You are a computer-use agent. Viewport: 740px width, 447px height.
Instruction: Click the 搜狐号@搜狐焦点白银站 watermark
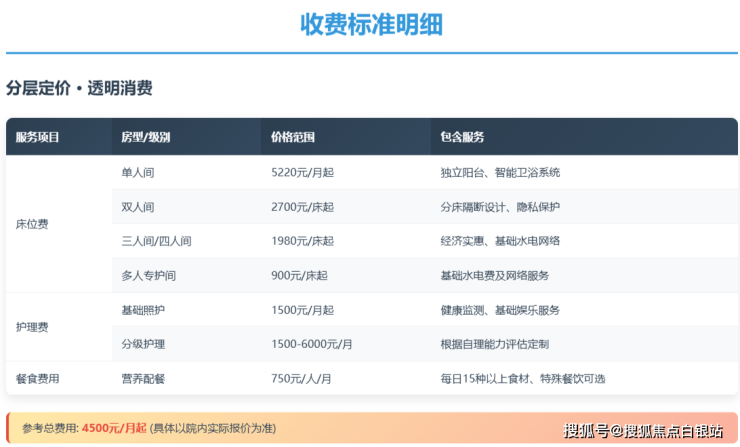tap(643, 431)
